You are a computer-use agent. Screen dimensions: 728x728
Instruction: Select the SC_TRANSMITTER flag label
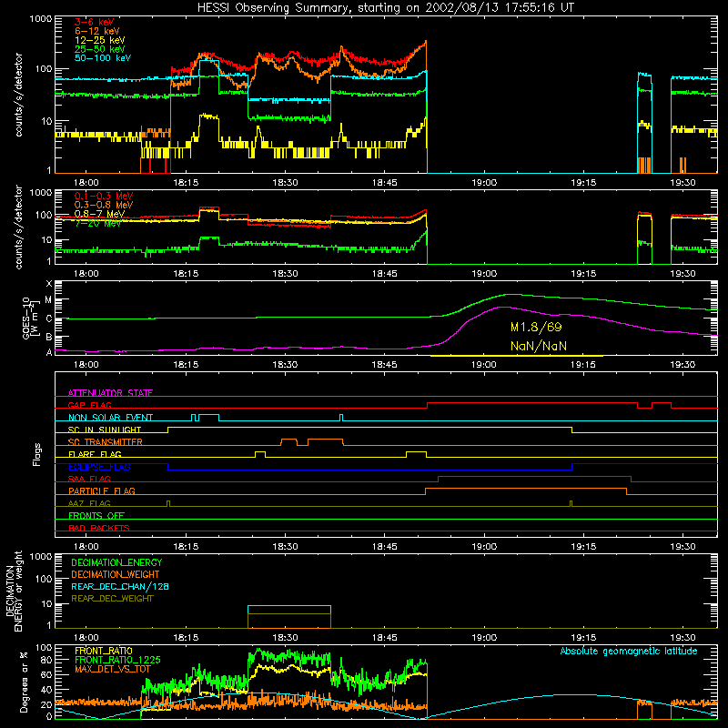105,442
